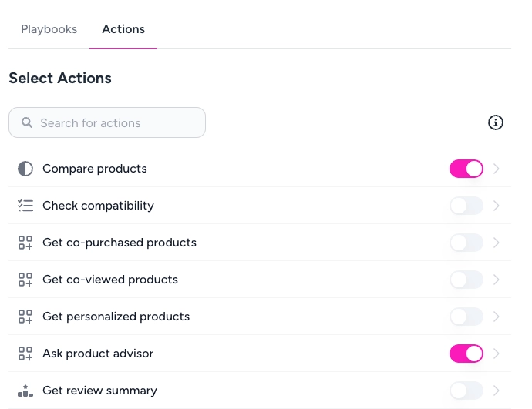Click the search magnifier icon
The image size is (532, 409).
click(x=27, y=122)
